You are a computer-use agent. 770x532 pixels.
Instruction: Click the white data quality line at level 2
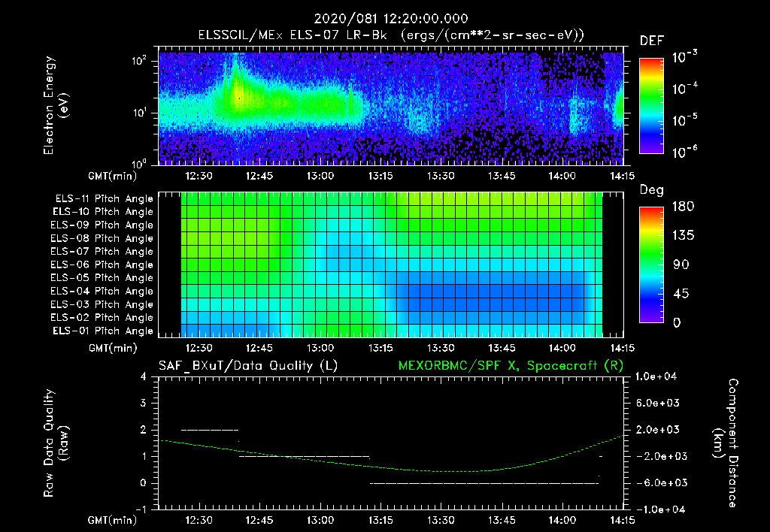pyautogui.click(x=211, y=430)
